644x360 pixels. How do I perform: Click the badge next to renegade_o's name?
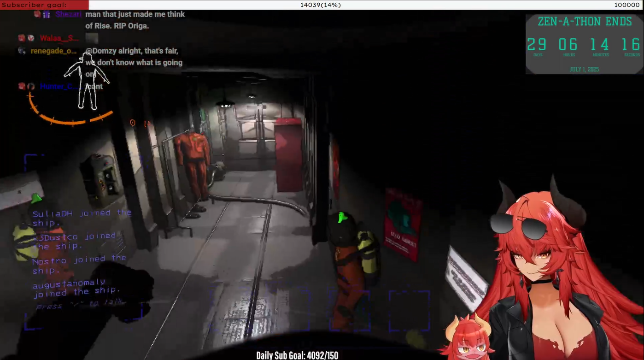point(22,50)
